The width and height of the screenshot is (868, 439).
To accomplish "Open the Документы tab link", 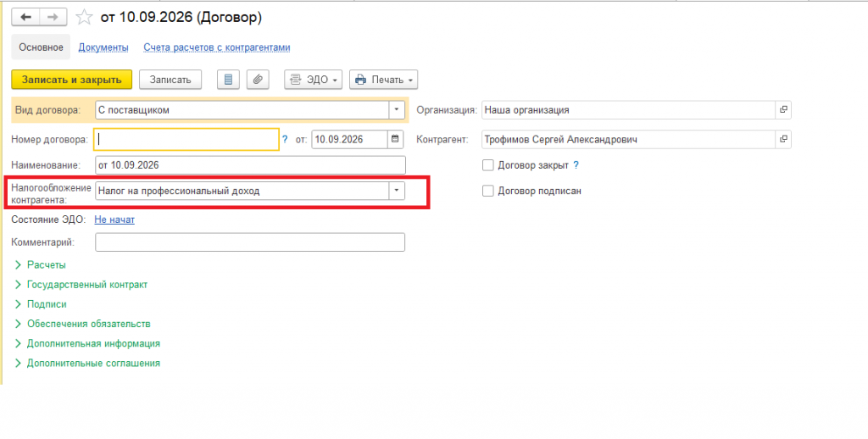I will click(103, 47).
